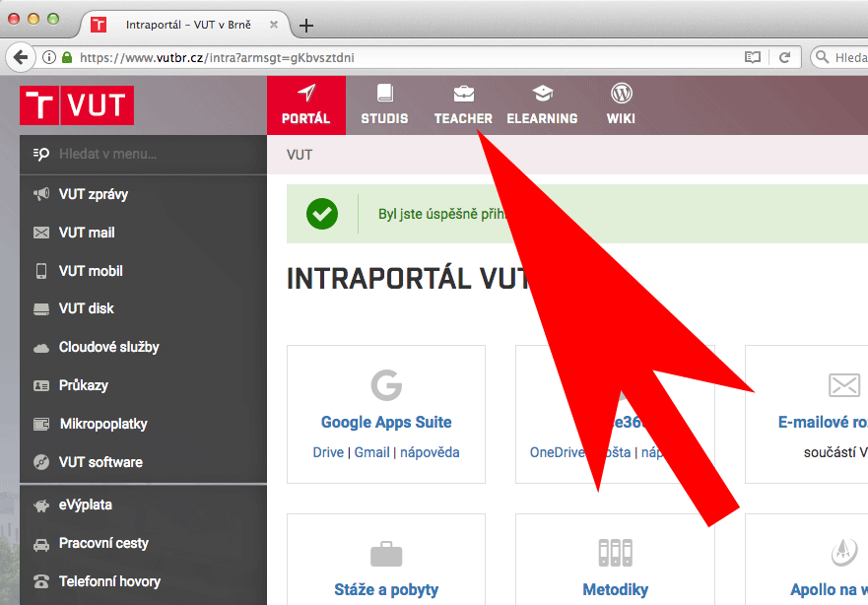The width and height of the screenshot is (868, 605).
Task: Click the browser back arrow button
Action: pos(21,57)
